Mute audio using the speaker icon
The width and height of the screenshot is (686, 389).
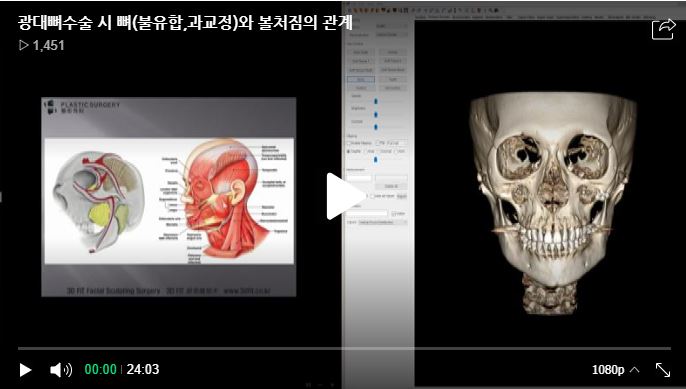coord(61,370)
